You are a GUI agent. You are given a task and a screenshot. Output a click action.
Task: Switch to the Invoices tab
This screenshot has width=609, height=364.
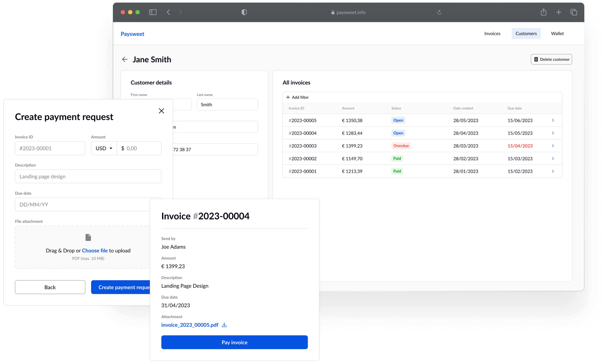(x=492, y=34)
